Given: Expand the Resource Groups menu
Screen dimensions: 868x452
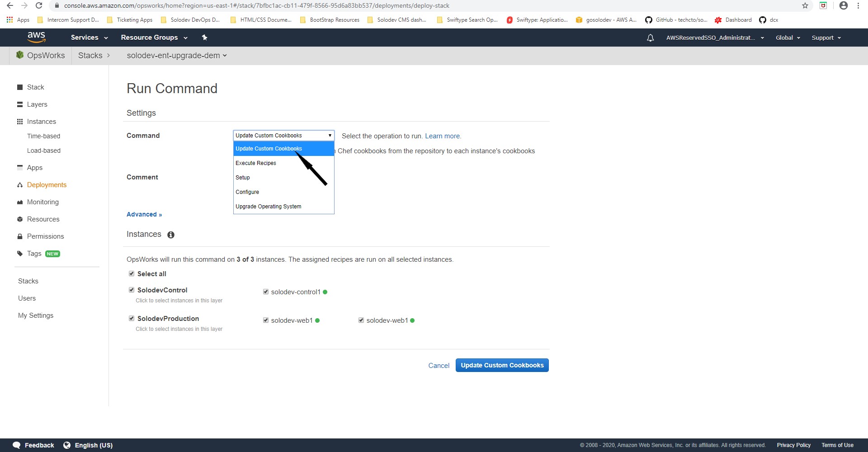Looking at the screenshot, I should pos(154,38).
